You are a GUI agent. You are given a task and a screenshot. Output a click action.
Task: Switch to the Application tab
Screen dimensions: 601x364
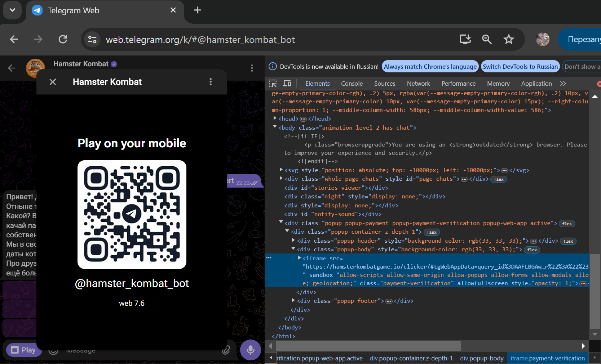(536, 84)
